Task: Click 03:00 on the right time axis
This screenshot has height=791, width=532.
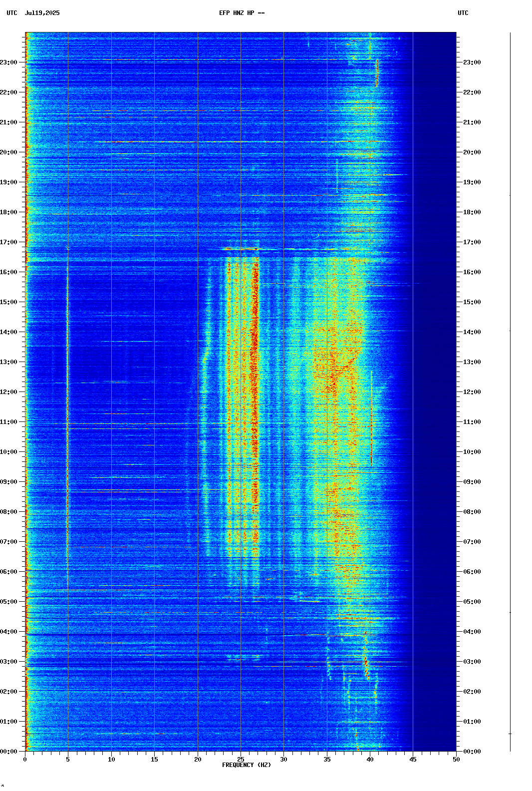Action: 472,662
